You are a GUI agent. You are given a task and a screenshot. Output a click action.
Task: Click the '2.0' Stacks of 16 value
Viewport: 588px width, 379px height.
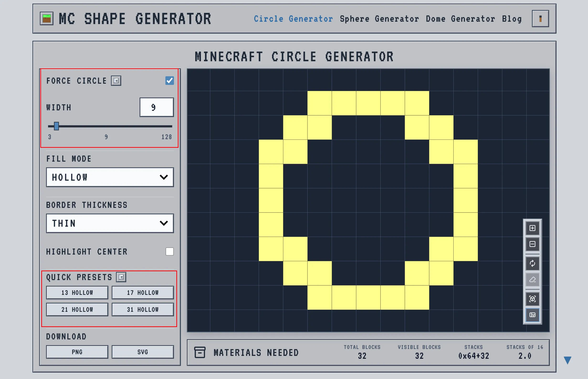click(x=525, y=356)
